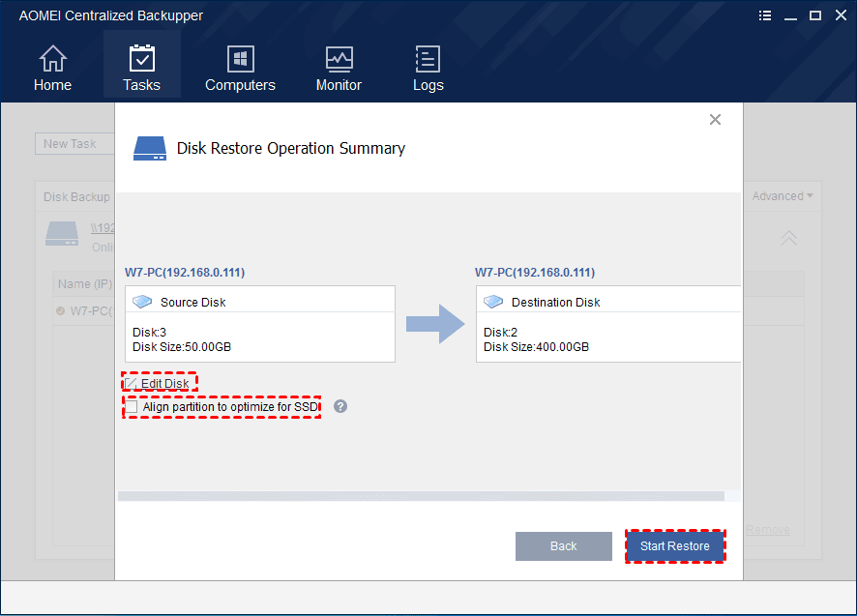Open the Logs section
The height and width of the screenshot is (616, 857).
[x=428, y=68]
